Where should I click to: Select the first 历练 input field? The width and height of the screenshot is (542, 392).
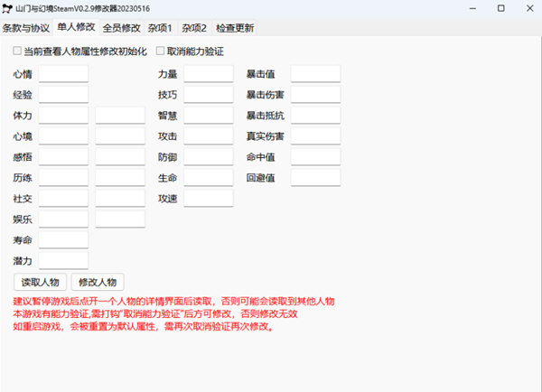pos(63,177)
